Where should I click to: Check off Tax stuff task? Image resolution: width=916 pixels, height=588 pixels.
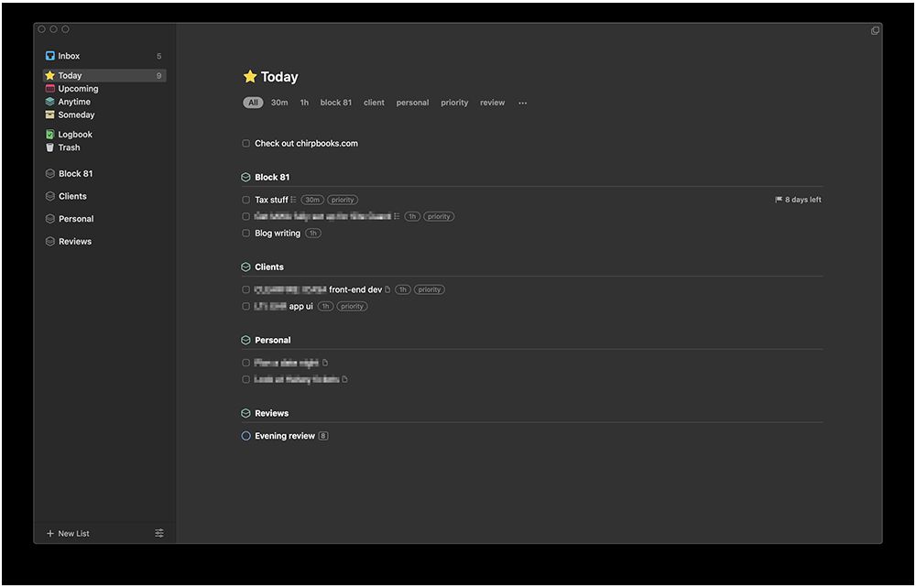245,200
